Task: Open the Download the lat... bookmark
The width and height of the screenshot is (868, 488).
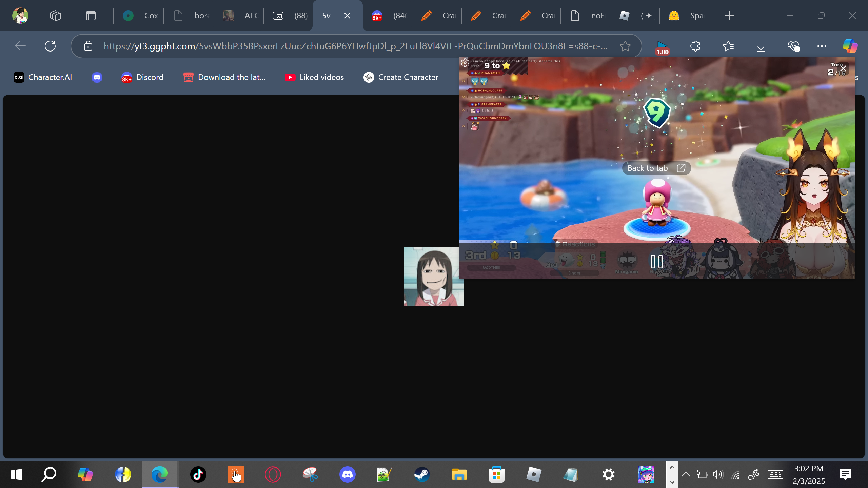Action: point(224,77)
